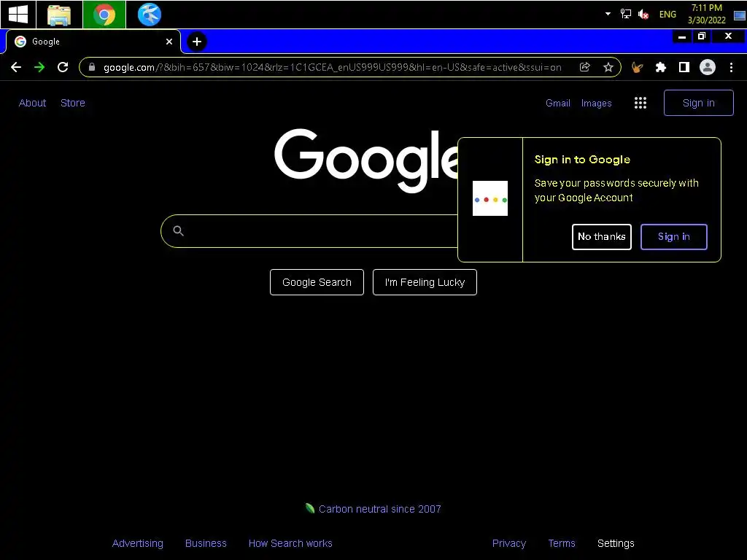Reload the Google page
The width and height of the screenshot is (747, 560).
[x=63, y=67]
